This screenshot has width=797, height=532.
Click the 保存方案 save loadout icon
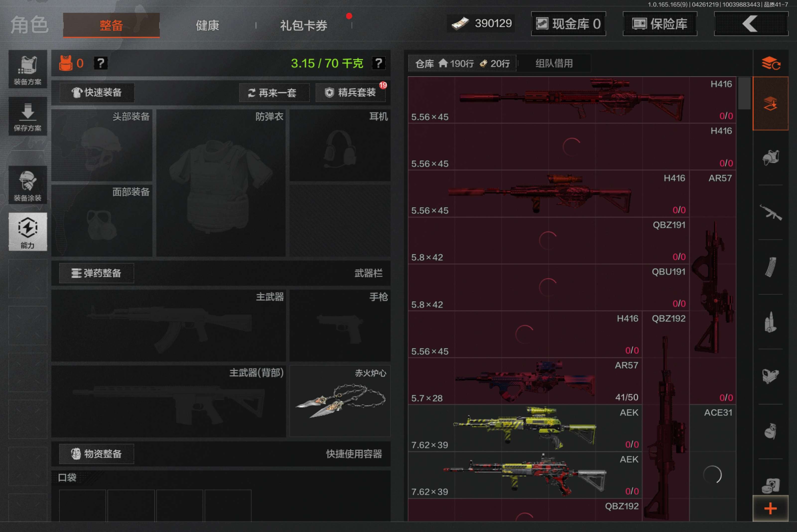point(27,117)
